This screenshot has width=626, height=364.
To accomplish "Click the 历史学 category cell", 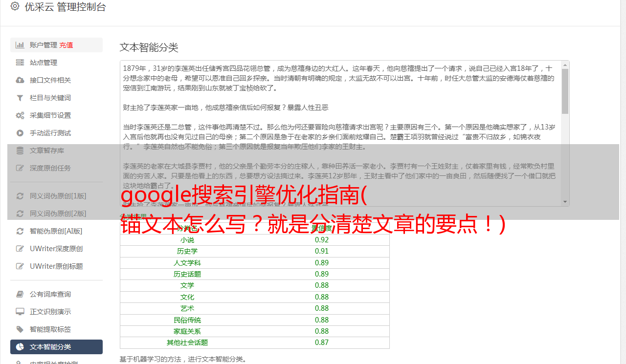I will [x=187, y=251].
